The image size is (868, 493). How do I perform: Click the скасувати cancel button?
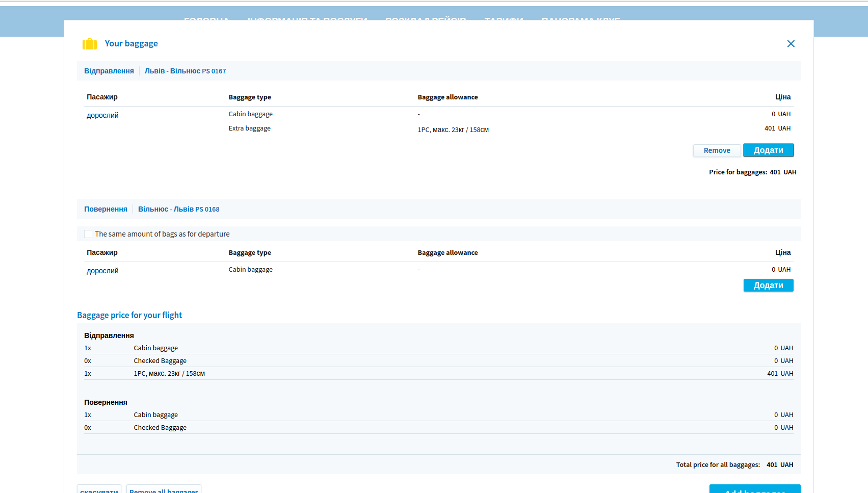click(99, 489)
